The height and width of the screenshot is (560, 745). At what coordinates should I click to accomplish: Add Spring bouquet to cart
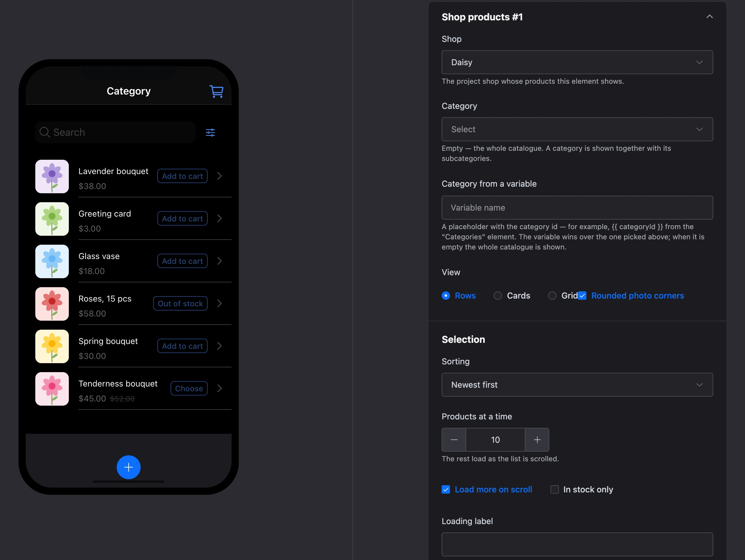click(182, 346)
